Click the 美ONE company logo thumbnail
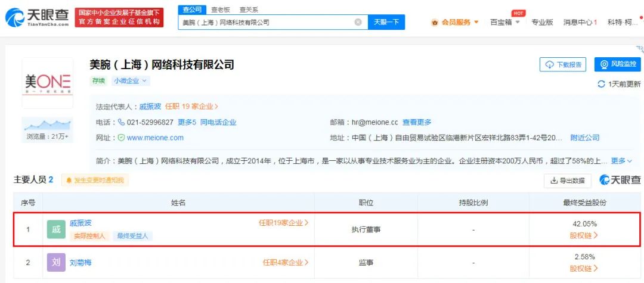 (48, 83)
